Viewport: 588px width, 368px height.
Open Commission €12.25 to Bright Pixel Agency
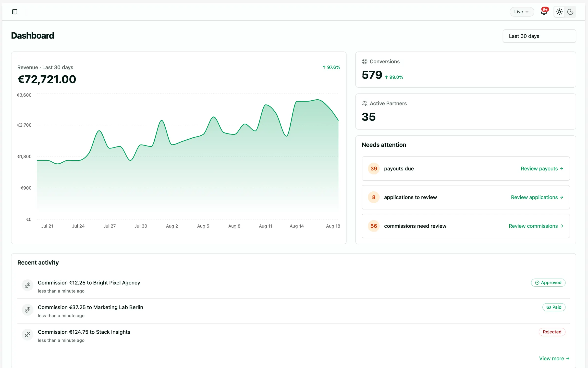[89, 283]
